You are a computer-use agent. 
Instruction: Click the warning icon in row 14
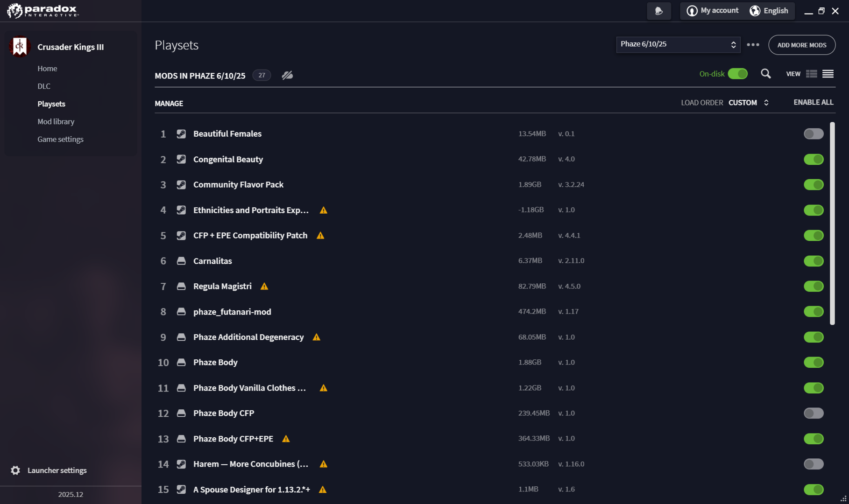324,464
